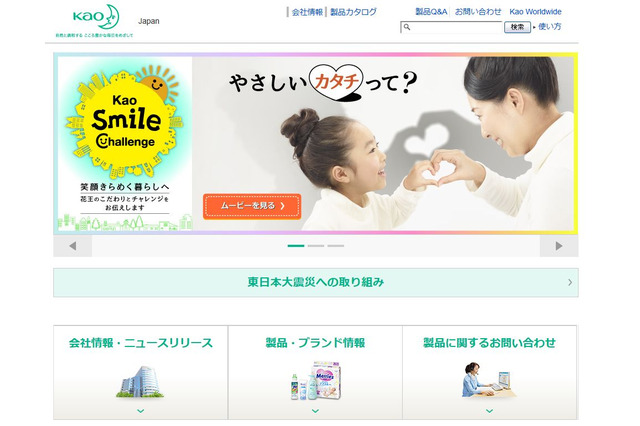The width and height of the screenshot is (640, 426).
Task: Open 東日本大震災への取り組み banner chevron
Action: click(x=570, y=282)
